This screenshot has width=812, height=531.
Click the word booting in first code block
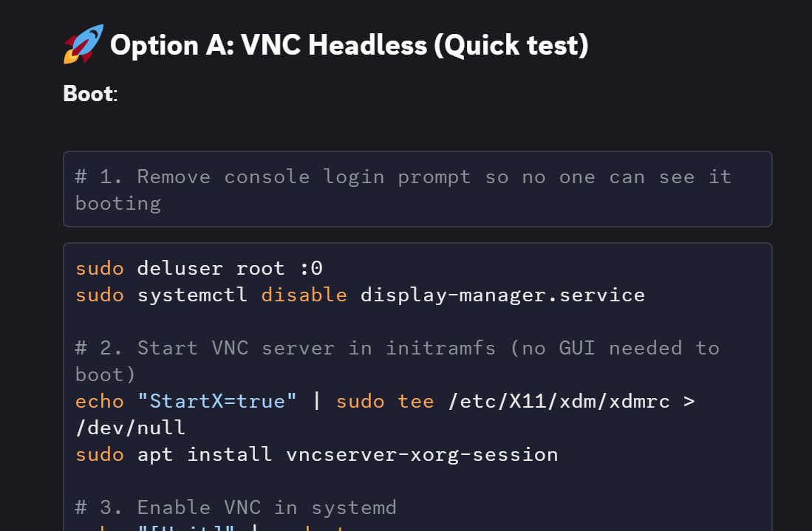pyautogui.click(x=118, y=203)
